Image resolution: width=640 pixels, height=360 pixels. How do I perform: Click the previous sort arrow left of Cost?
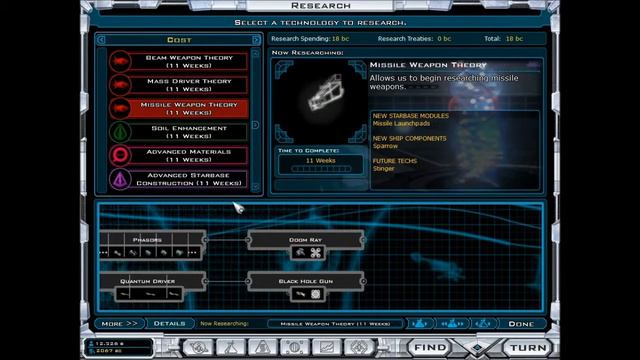(101, 40)
